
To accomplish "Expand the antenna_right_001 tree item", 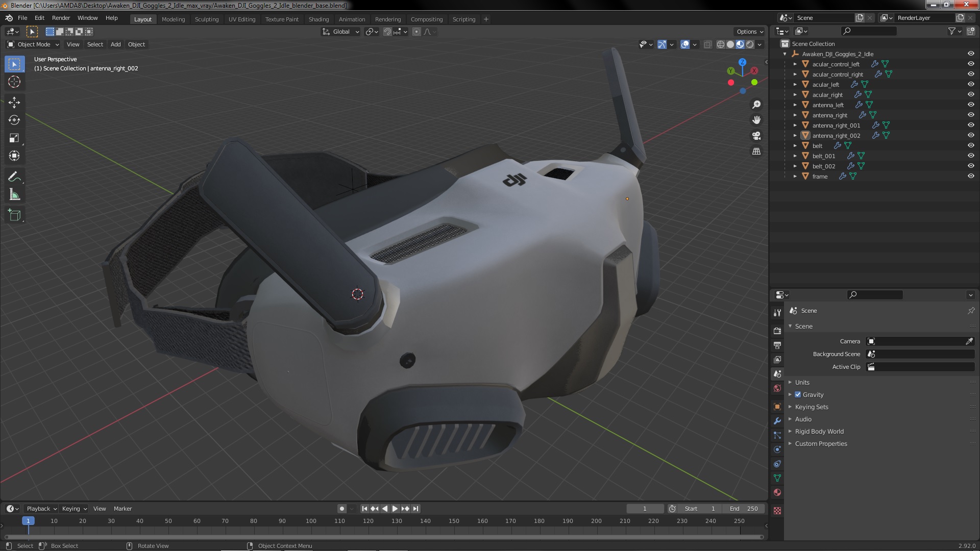I will click(795, 125).
